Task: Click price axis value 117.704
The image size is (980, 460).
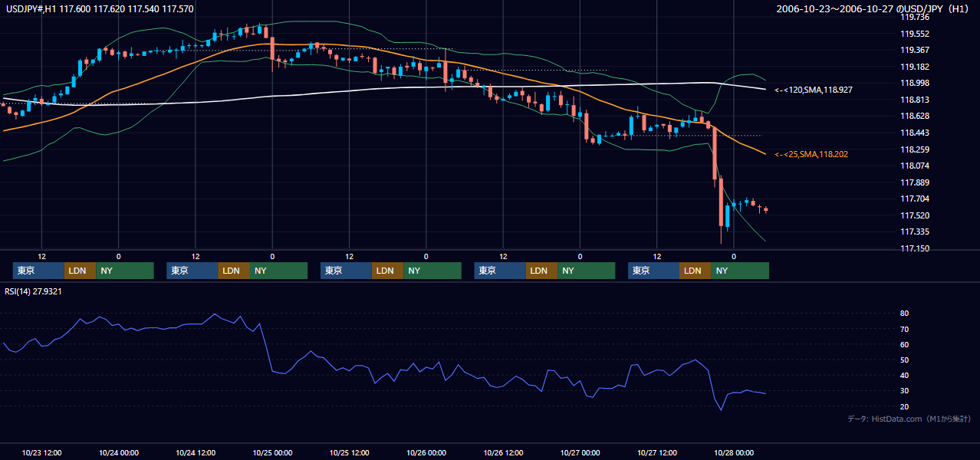Action: pyautogui.click(x=914, y=199)
